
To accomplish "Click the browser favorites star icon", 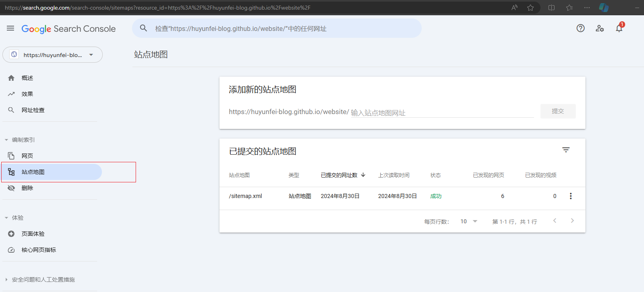I will coord(530,8).
